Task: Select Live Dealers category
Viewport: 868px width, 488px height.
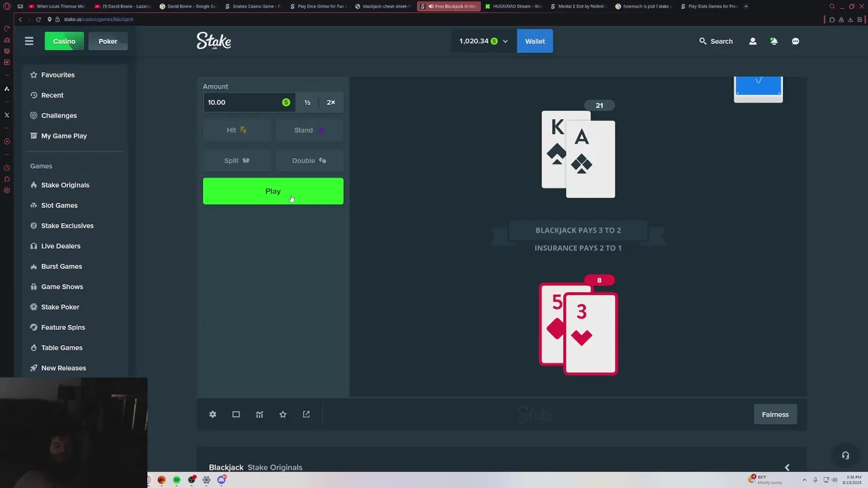Action: click(x=75, y=246)
